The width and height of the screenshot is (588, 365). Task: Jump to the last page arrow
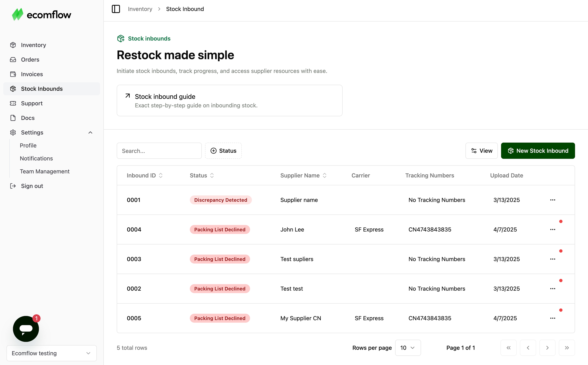click(x=567, y=348)
